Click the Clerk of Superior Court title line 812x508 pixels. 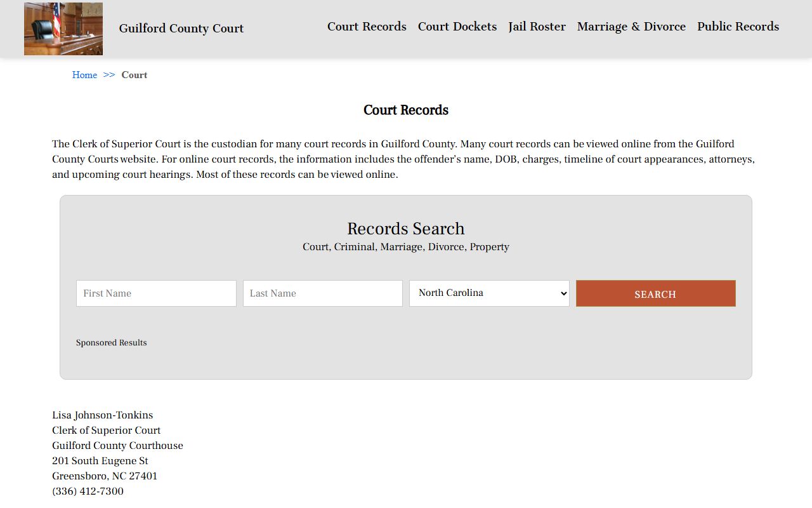pos(107,431)
